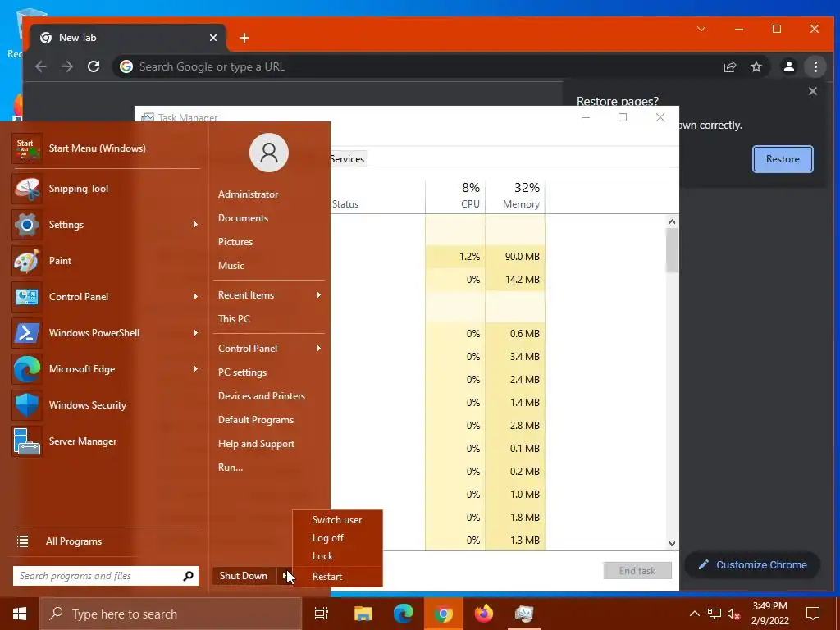Switch to Chrome on the taskbar
840x630 pixels.
pyautogui.click(x=444, y=614)
